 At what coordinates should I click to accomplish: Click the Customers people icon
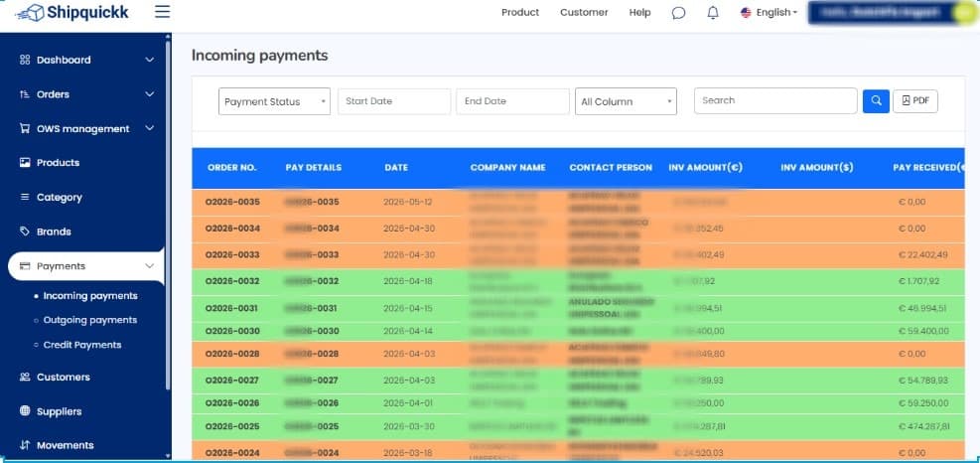coord(25,378)
